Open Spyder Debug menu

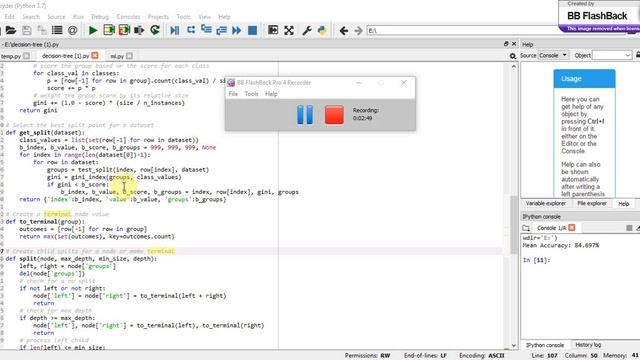[x=100, y=17]
